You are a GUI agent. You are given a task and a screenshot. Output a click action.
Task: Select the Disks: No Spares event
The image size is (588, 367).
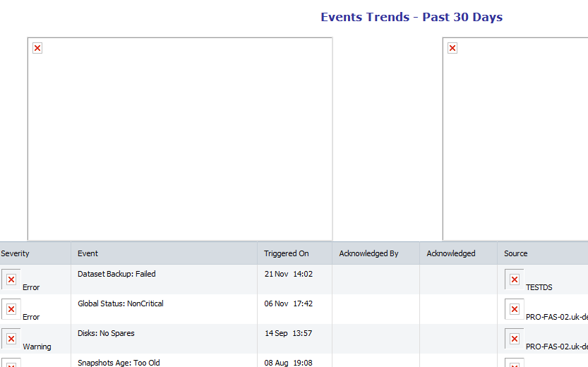click(106, 333)
